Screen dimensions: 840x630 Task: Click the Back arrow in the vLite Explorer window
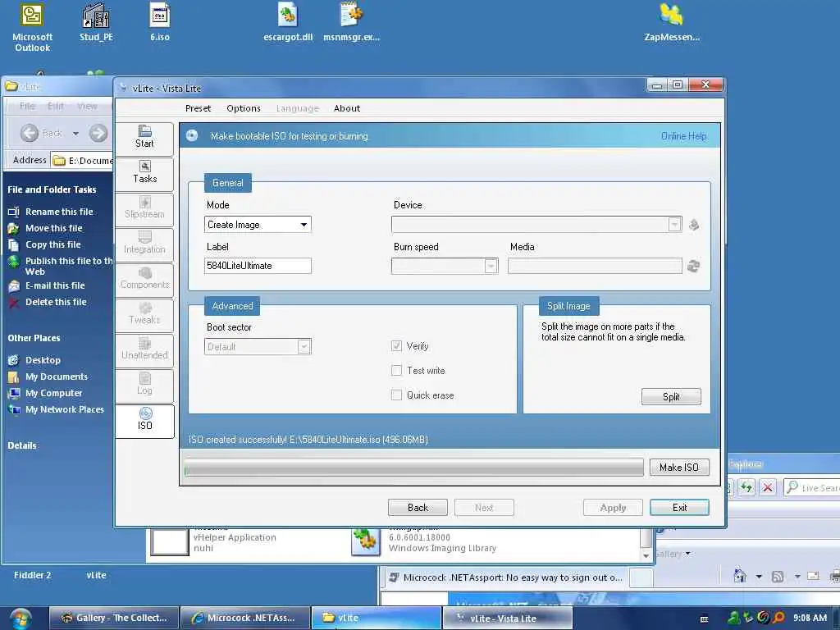tap(30, 133)
